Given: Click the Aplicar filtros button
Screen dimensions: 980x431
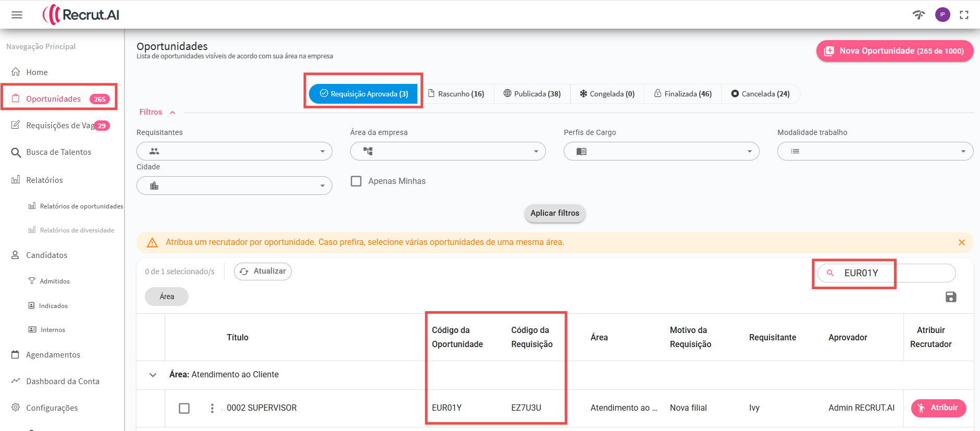Looking at the screenshot, I should (x=554, y=213).
